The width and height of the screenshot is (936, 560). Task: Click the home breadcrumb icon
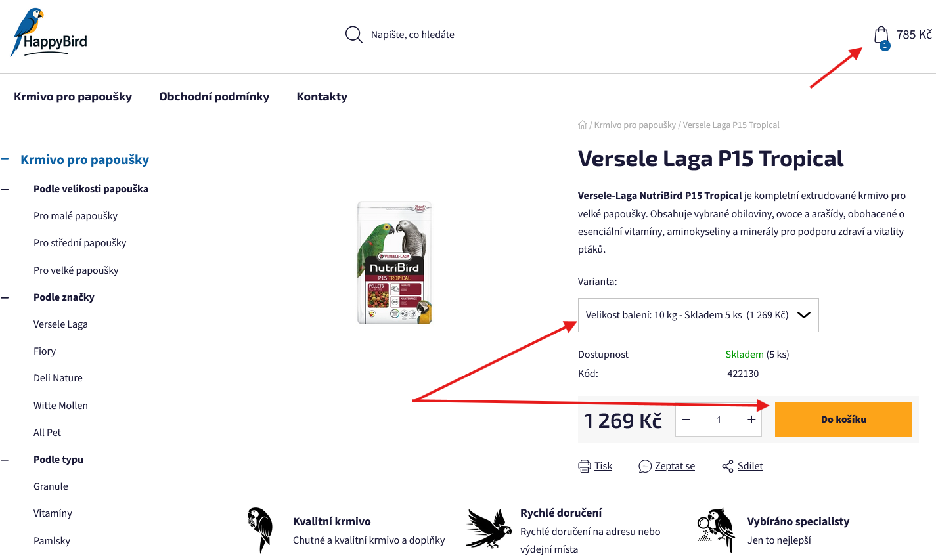[x=583, y=125]
